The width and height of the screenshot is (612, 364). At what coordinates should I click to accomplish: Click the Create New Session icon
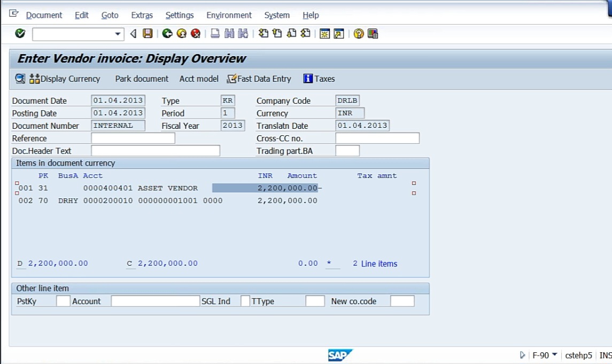[x=324, y=34]
